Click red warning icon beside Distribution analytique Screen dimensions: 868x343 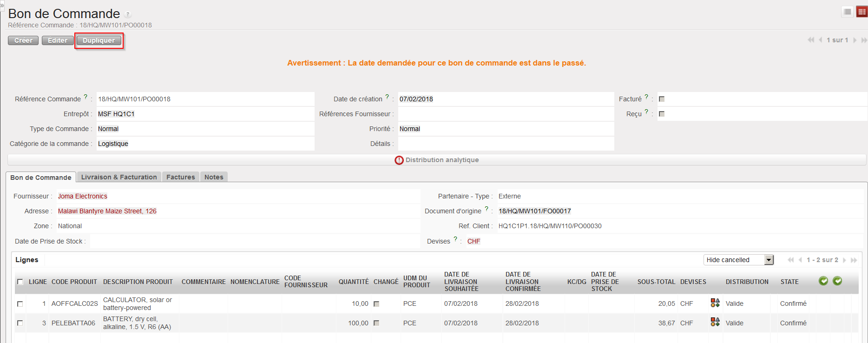click(399, 160)
